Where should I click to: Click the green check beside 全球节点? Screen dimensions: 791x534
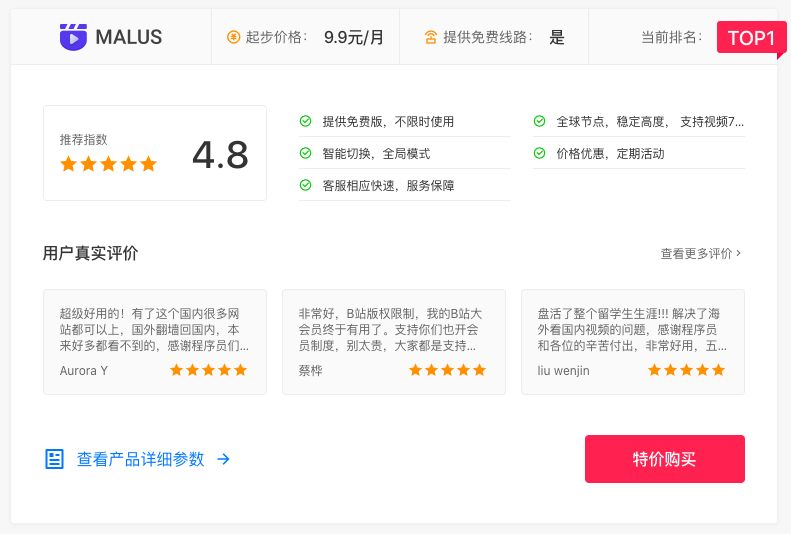click(x=539, y=121)
